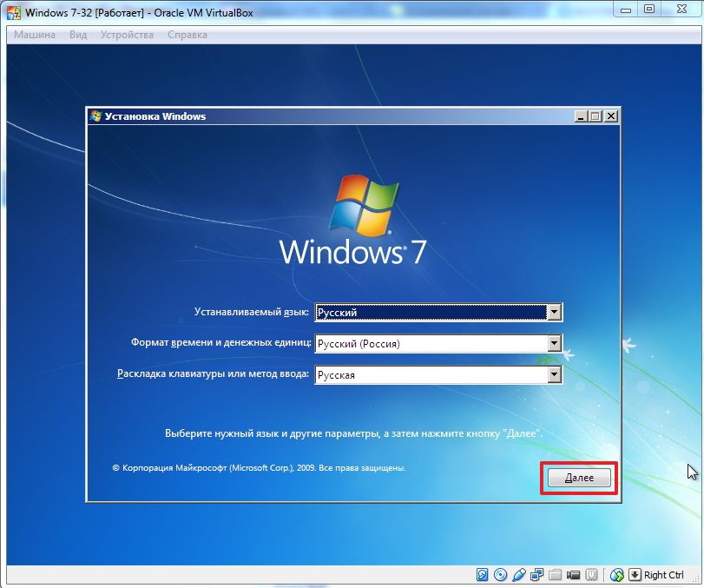
Task: Click the video capture camera icon
Action: [x=574, y=575]
